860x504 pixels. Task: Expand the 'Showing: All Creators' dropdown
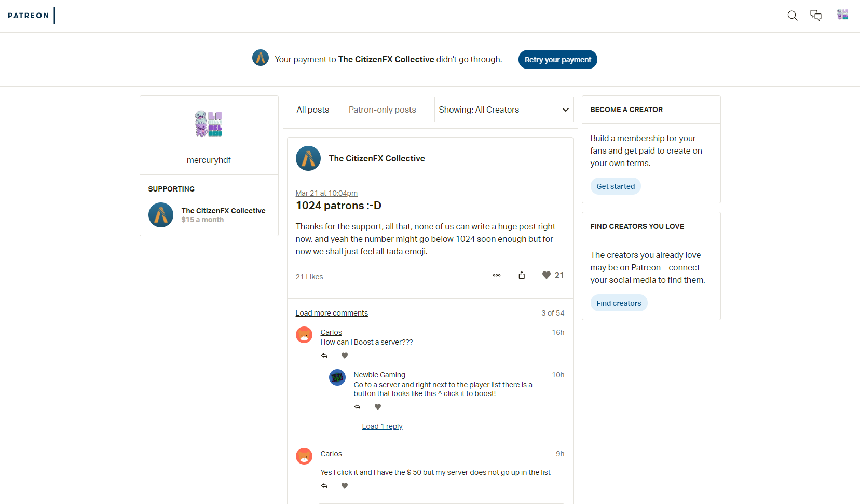coord(504,110)
